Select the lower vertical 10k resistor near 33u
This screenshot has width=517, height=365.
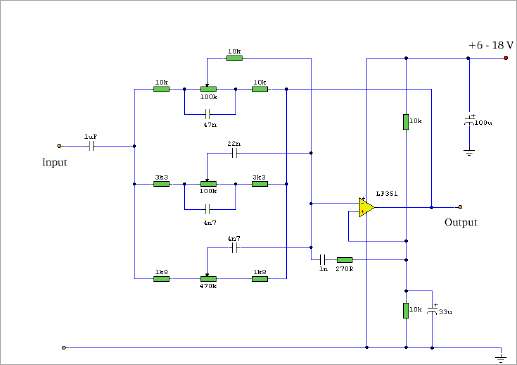coord(406,311)
